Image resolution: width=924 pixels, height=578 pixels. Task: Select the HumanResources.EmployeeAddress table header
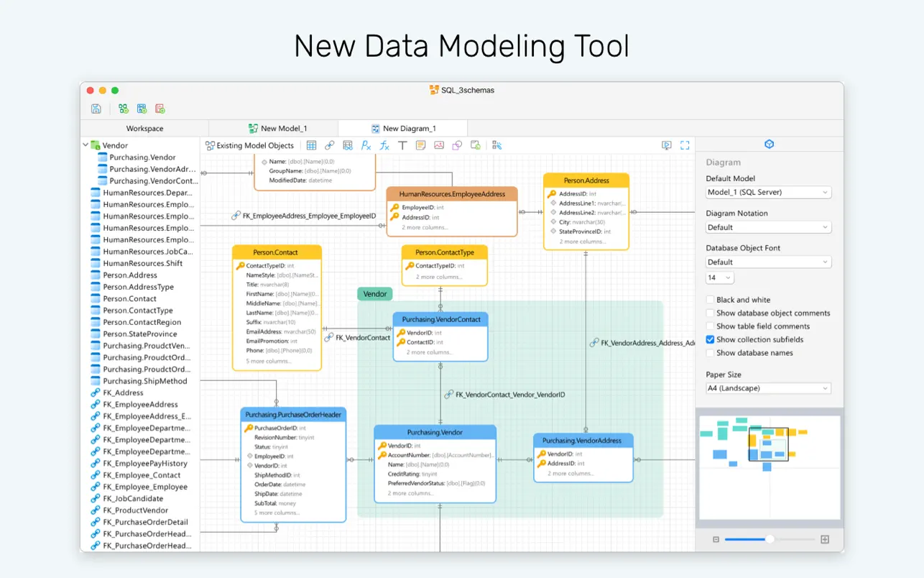(x=452, y=194)
